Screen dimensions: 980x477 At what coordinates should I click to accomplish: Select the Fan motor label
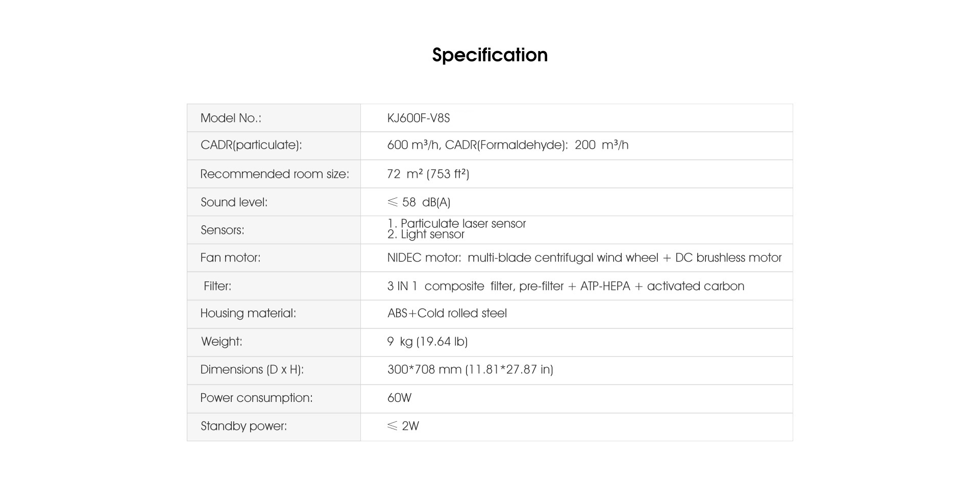[230, 257]
